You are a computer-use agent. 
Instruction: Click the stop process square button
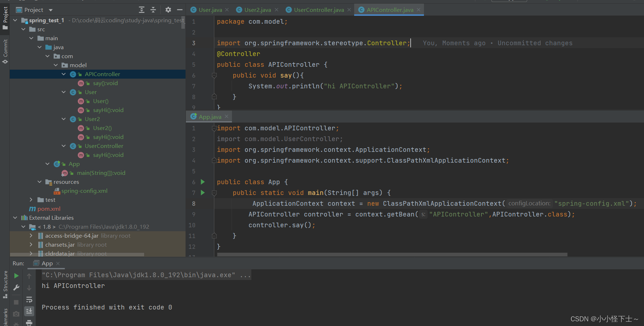tap(16, 302)
